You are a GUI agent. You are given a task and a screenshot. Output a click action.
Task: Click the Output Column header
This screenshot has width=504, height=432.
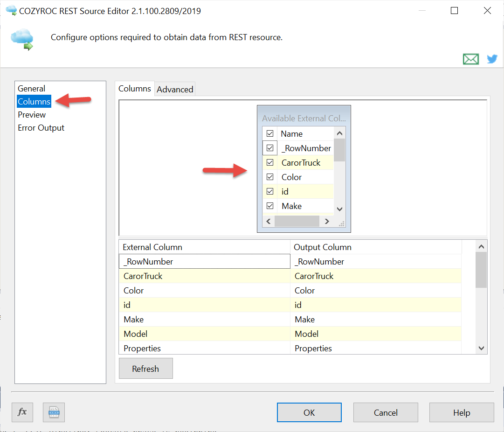point(376,247)
